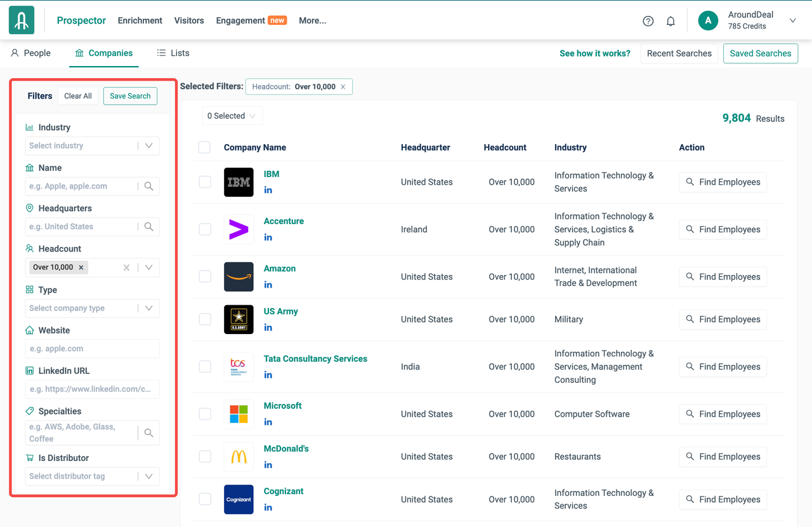Viewport: 812px width, 527px height.
Task: Click the Website filter input field
Action: pyautogui.click(x=92, y=349)
